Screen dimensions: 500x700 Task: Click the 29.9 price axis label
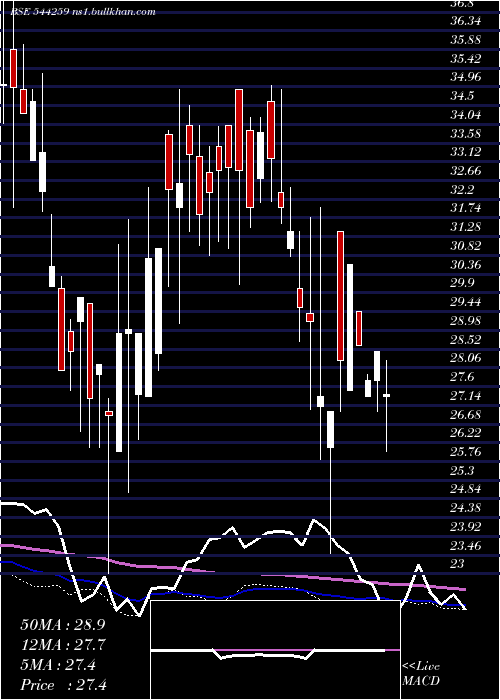click(462, 283)
